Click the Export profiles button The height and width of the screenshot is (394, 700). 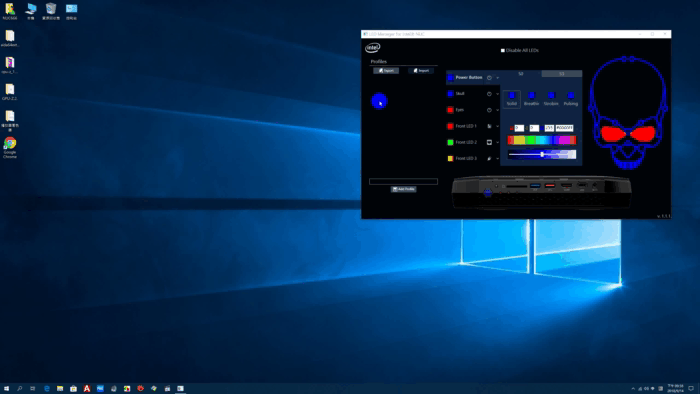pyautogui.click(x=386, y=71)
